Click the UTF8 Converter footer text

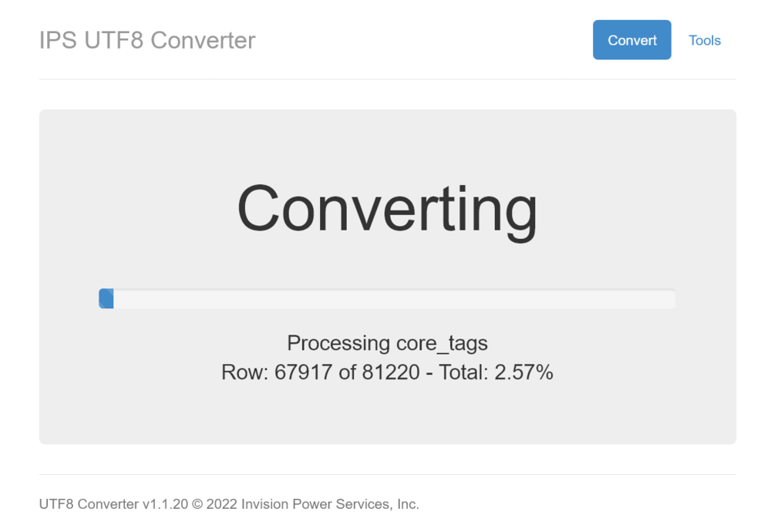coord(89,504)
